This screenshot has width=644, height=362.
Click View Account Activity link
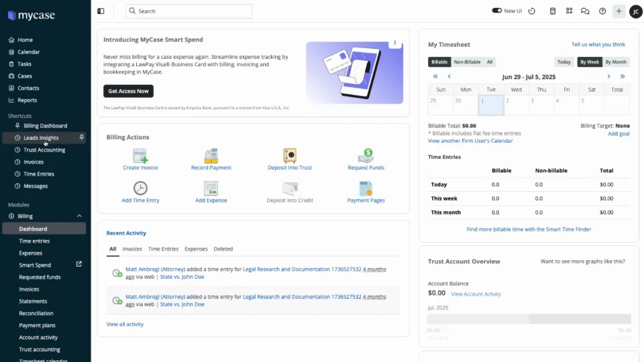(476, 294)
